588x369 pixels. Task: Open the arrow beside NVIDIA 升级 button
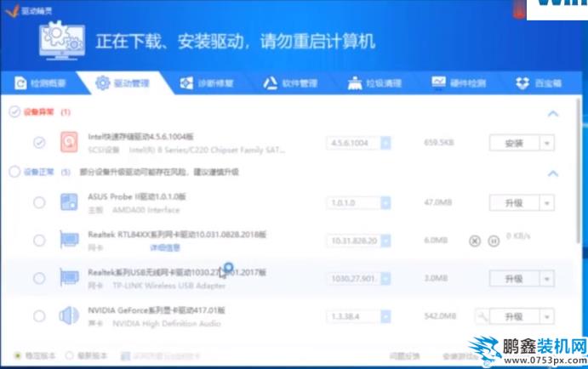click(x=547, y=317)
